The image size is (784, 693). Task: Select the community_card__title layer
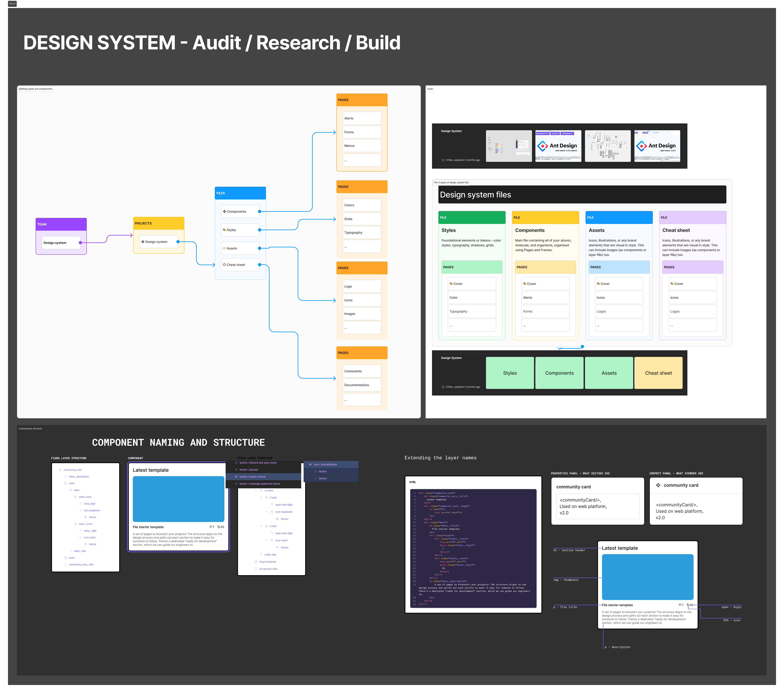[x=81, y=564]
